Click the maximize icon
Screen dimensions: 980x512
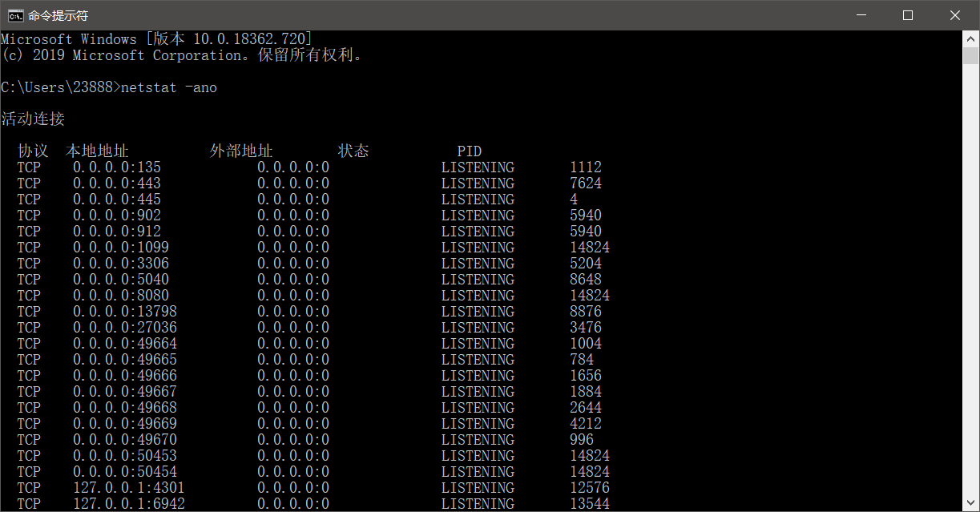coord(908,14)
